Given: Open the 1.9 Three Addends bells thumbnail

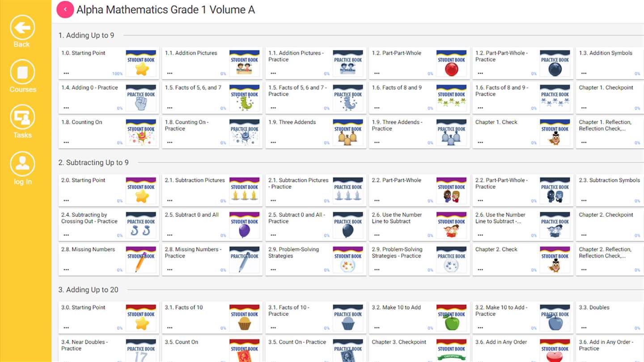Looking at the screenshot, I should [348, 132].
